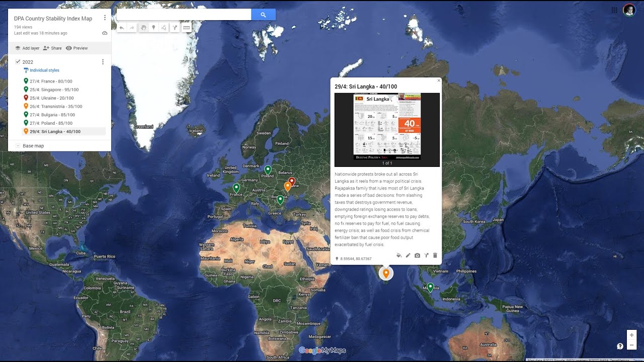
Task: Click the green Bulgaria pin on the map
Action: pos(280,200)
